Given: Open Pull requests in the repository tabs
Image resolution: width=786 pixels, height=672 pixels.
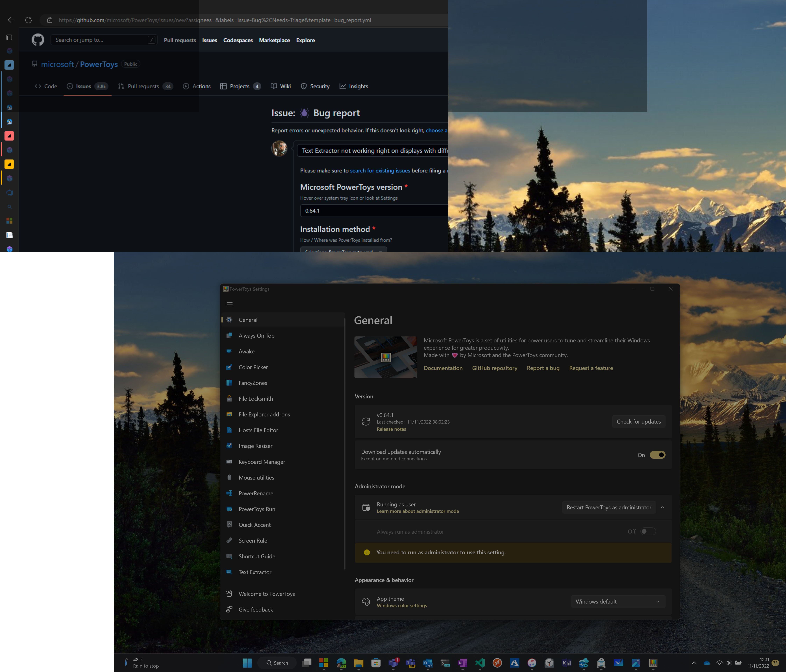Looking at the screenshot, I should [x=143, y=86].
